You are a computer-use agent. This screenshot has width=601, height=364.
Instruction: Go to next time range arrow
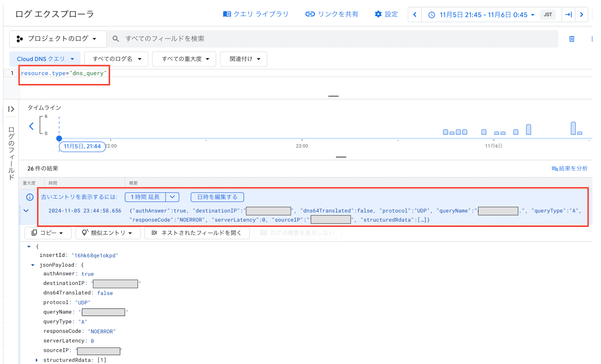click(x=581, y=14)
